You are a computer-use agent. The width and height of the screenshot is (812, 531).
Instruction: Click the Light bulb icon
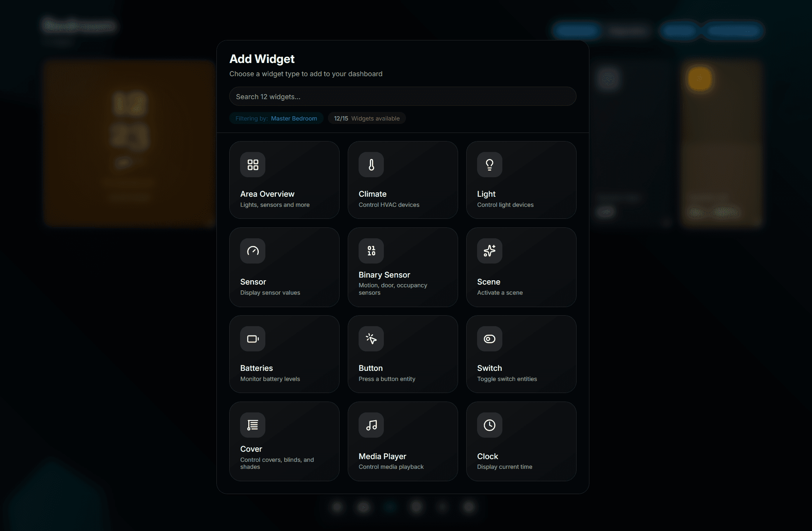[490, 165]
